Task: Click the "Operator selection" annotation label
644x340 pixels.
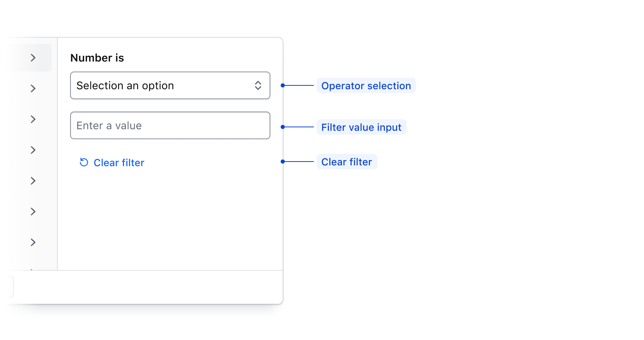Action: (x=366, y=86)
